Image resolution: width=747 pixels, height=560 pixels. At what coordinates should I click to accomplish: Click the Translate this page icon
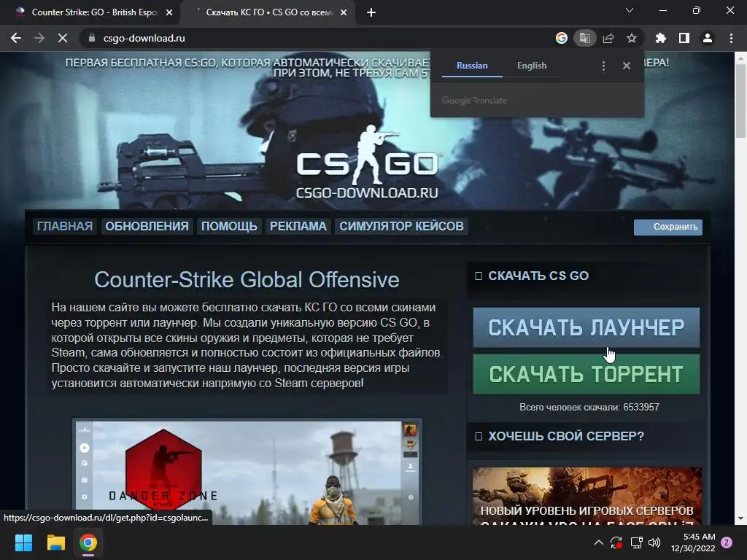[584, 38]
